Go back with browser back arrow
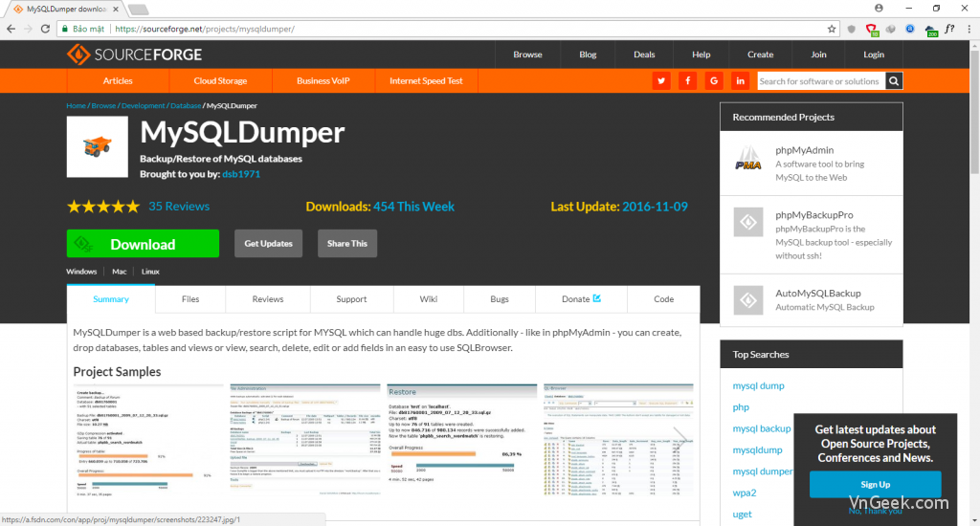This screenshot has width=980, height=526. tap(11, 29)
